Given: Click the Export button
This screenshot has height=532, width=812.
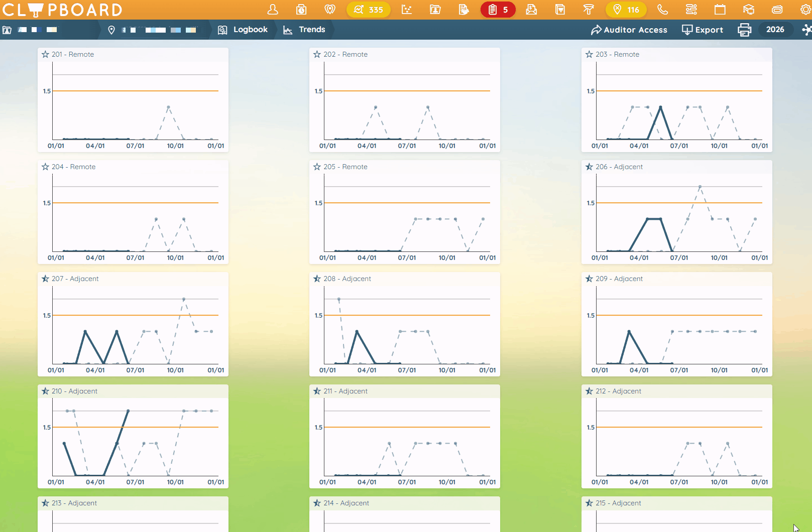Looking at the screenshot, I should (703, 30).
